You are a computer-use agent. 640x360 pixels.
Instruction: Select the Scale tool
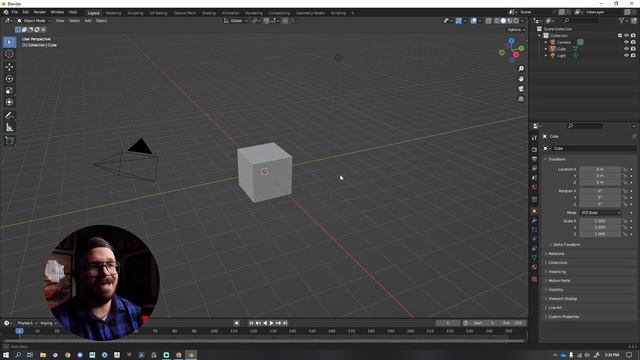[9, 90]
